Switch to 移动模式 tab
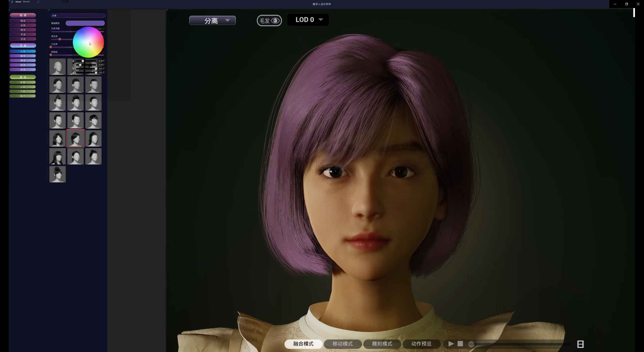Image resolution: width=644 pixels, height=352 pixels. [x=342, y=344]
